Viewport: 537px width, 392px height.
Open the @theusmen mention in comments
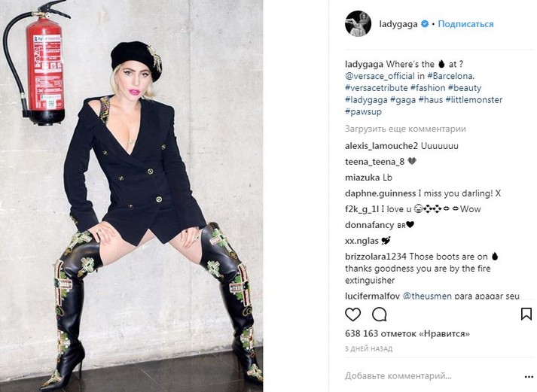pos(427,296)
